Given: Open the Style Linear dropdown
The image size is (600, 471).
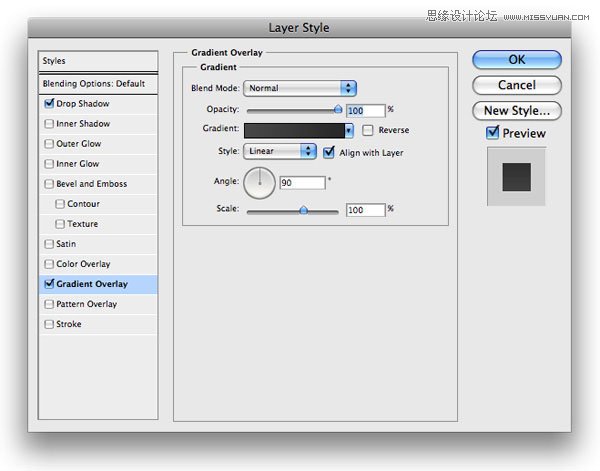Looking at the screenshot, I should [x=280, y=151].
